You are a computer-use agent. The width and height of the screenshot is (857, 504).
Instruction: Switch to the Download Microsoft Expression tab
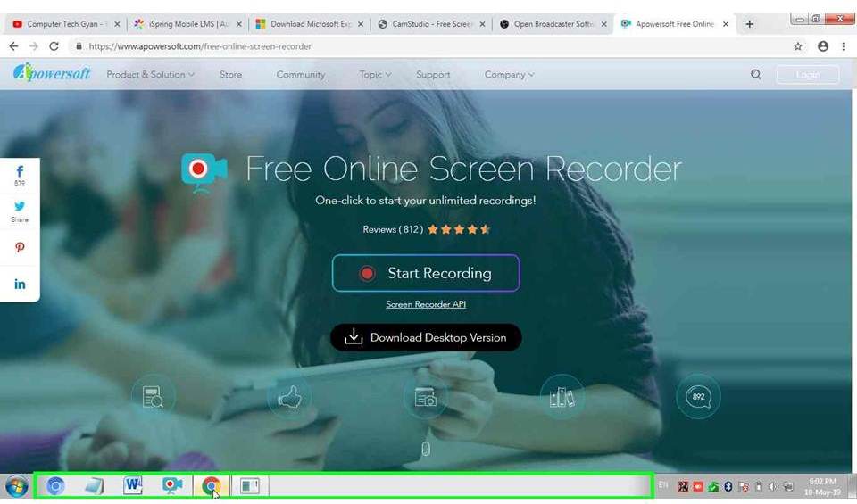tap(310, 24)
